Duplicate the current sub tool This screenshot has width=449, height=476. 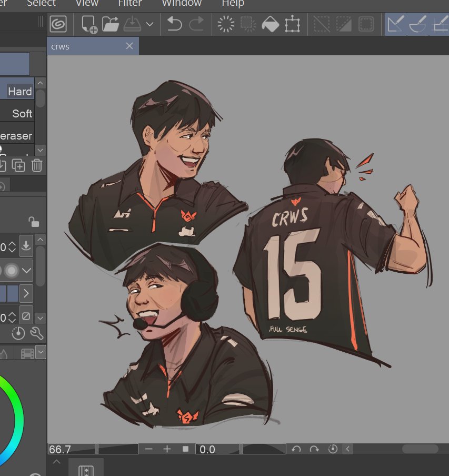18,165
